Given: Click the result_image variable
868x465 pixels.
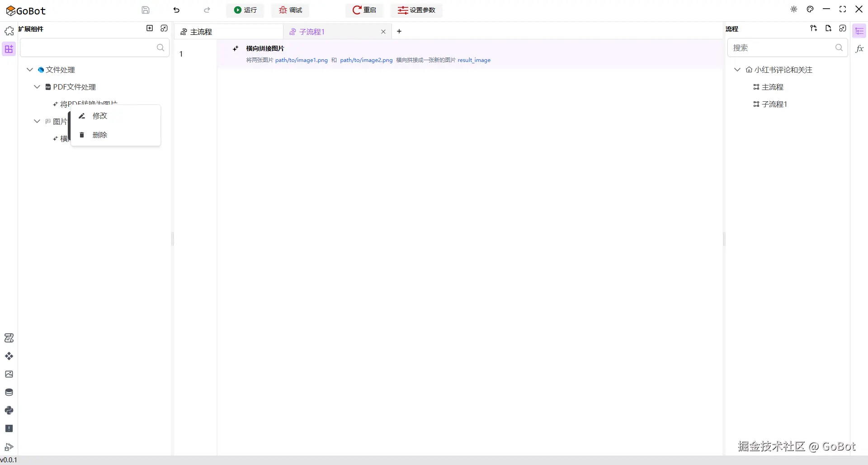Looking at the screenshot, I should (474, 60).
